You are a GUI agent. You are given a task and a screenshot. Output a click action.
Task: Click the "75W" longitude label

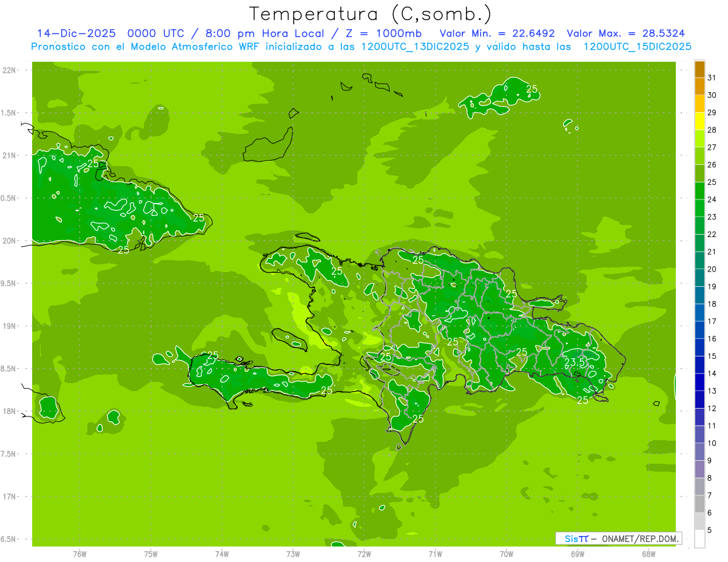point(151,554)
